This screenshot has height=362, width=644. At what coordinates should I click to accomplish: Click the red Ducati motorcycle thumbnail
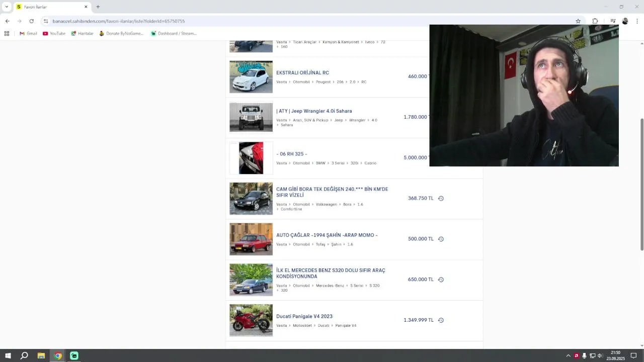(x=251, y=320)
